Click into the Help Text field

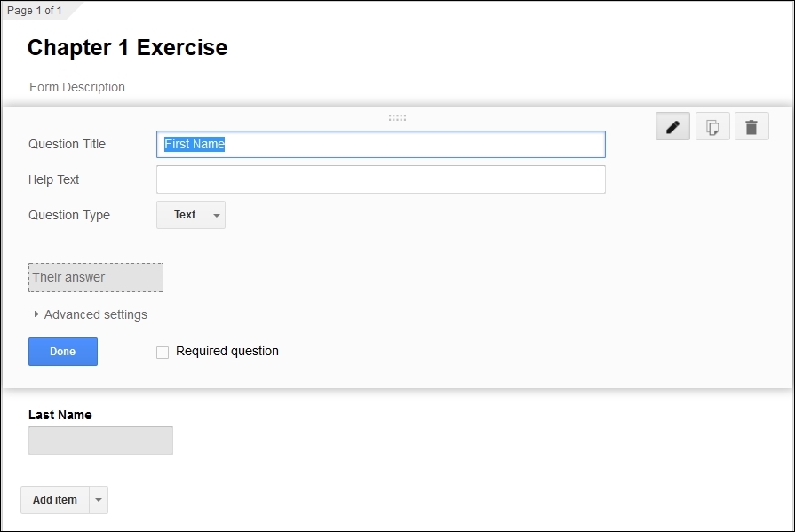click(381, 179)
